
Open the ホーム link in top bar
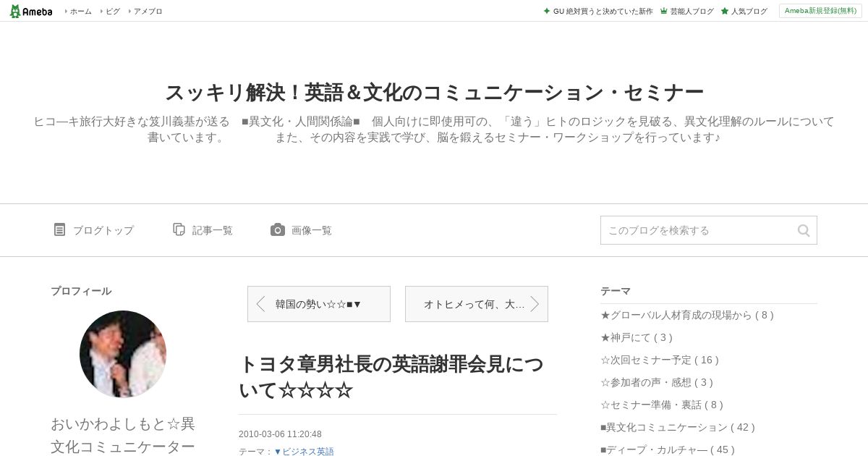(x=80, y=11)
